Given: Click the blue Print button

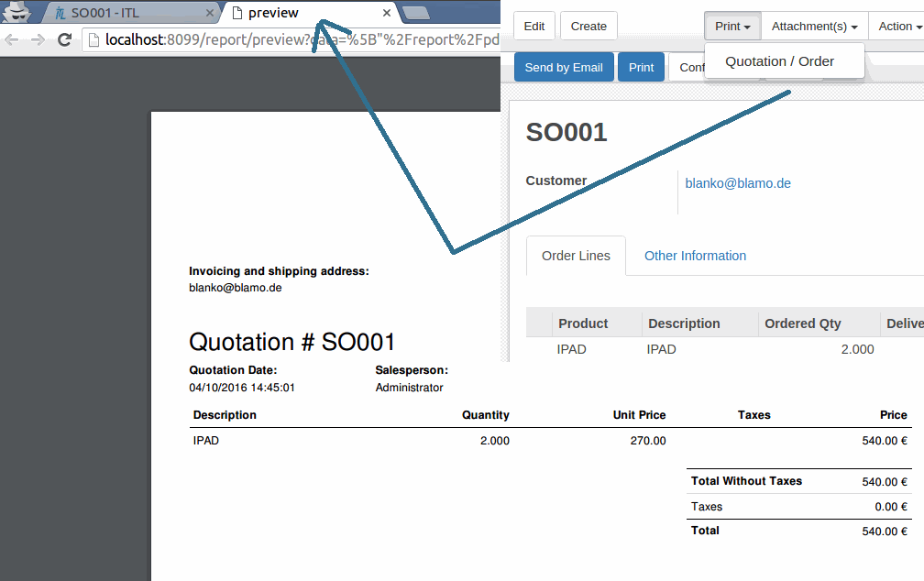Looking at the screenshot, I should point(642,67).
